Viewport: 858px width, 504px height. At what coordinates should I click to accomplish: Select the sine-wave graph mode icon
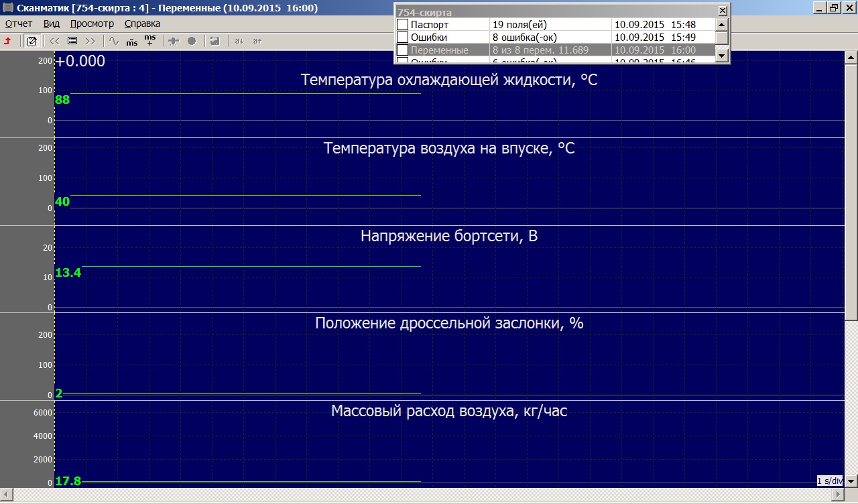click(114, 41)
